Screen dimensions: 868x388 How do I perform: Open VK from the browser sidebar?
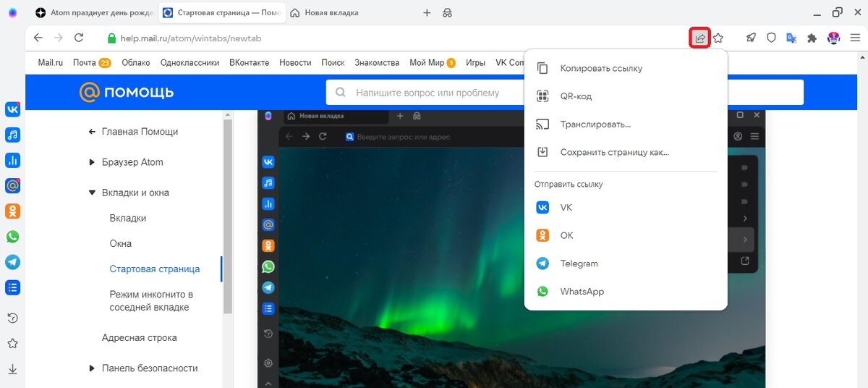[x=12, y=109]
